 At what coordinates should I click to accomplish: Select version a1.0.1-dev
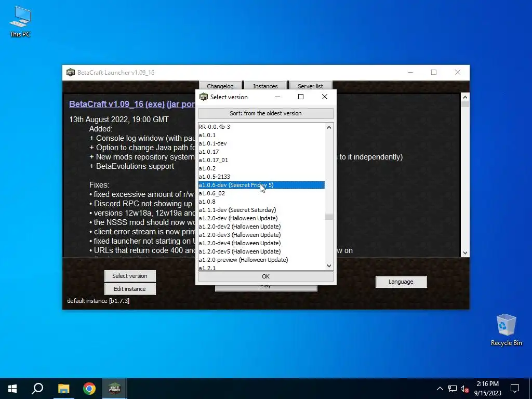tap(261, 143)
